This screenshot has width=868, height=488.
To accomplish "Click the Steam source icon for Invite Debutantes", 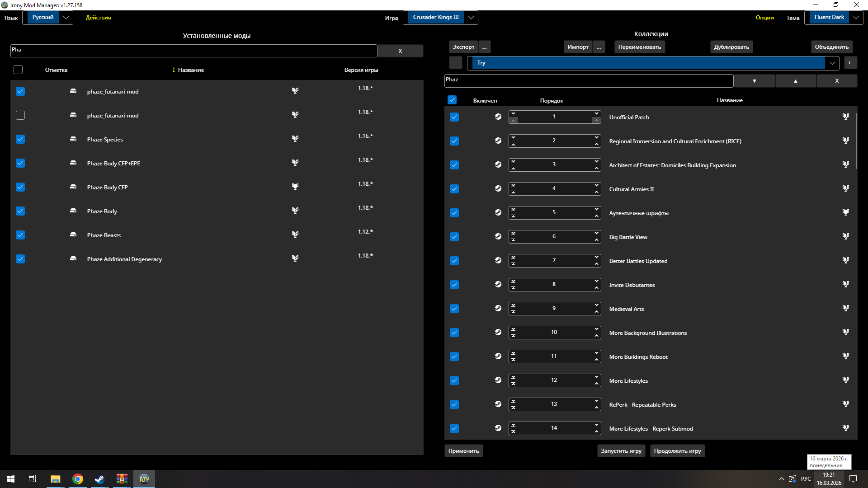I will click(498, 284).
